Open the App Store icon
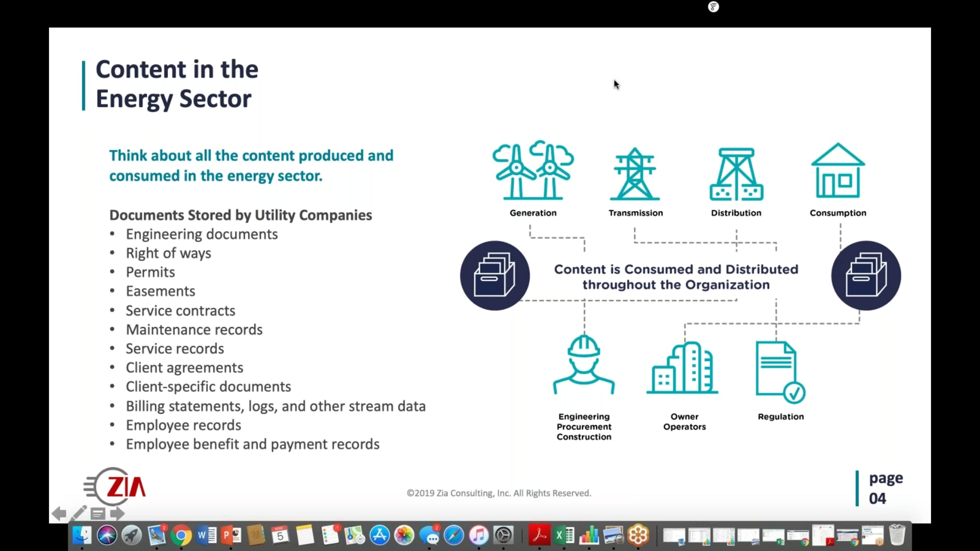980x551 pixels. pyautogui.click(x=380, y=535)
